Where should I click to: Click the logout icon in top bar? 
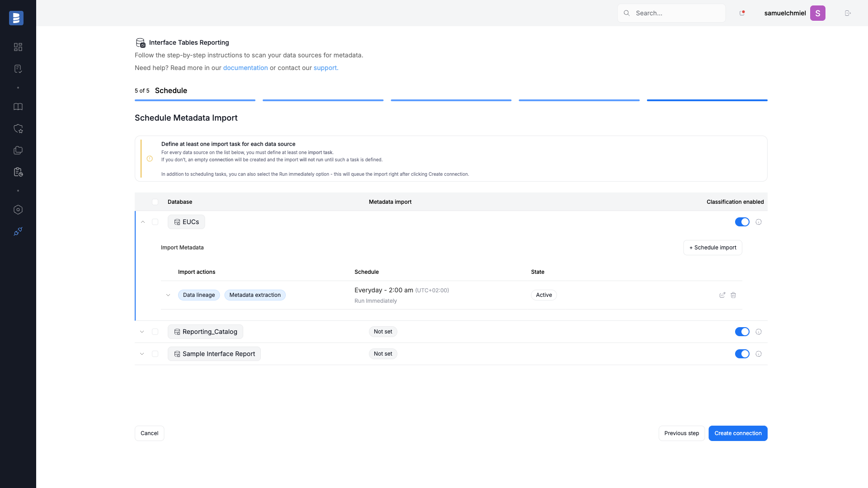click(848, 13)
